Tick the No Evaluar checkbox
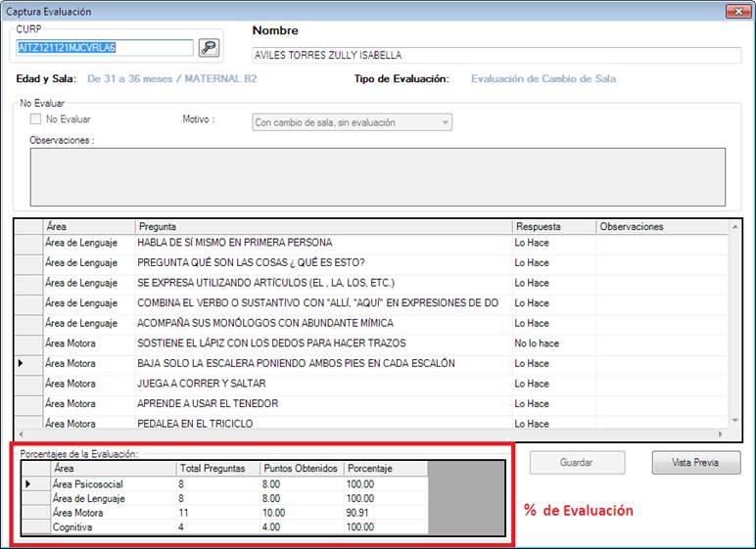The image size is (756, 549). 35,119
